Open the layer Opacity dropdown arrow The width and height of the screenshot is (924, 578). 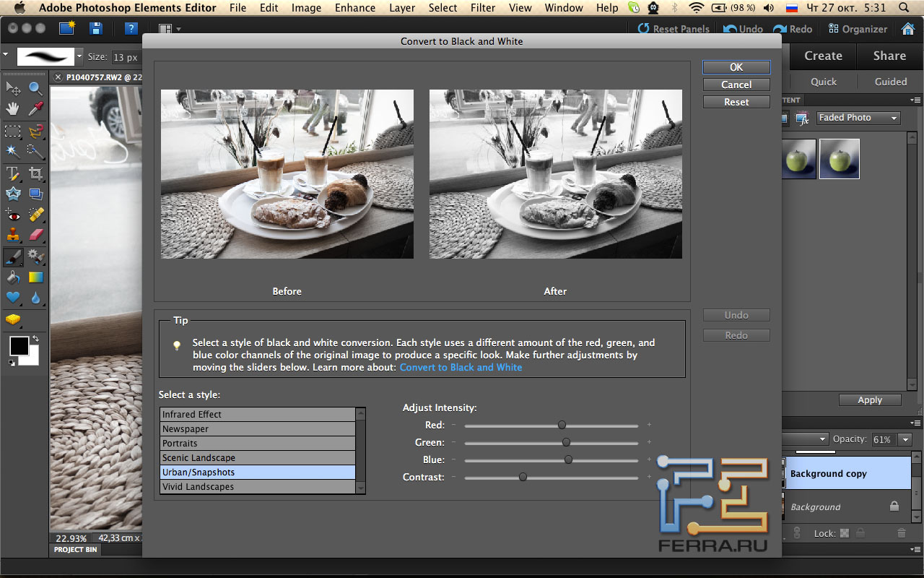click(x=905, y=439)
